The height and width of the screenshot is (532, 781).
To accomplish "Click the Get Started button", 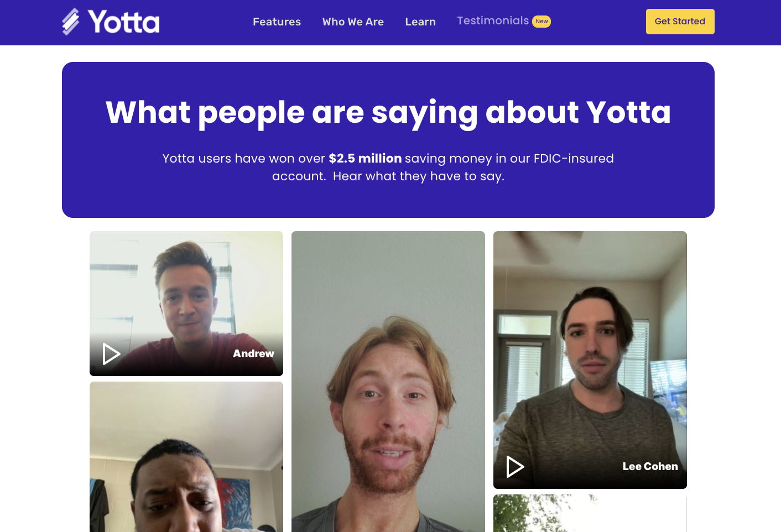I will click(680, 22).
